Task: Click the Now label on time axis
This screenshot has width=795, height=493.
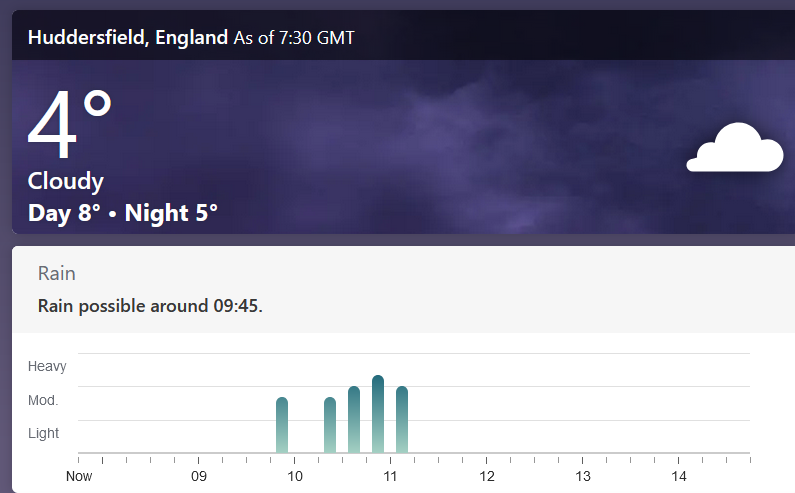Action: (79, 476)
